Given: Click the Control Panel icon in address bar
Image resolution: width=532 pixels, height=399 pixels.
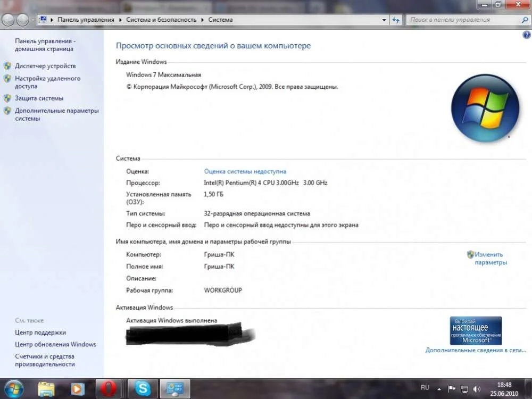Looking at the screenshot, I should [x=43, y=20].
